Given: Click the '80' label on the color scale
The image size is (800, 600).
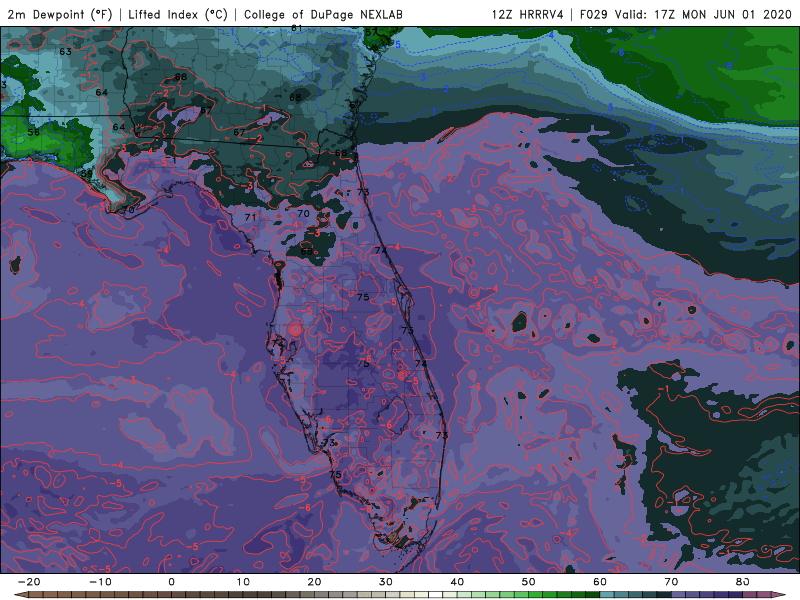Looking at the screenshot, I should coord(743,582).
